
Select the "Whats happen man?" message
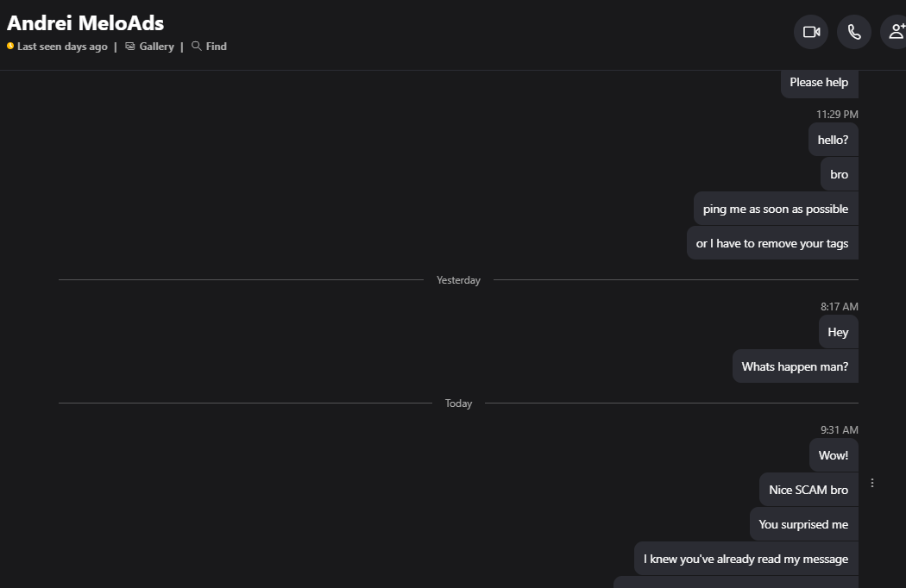click(x=795, y=366)
